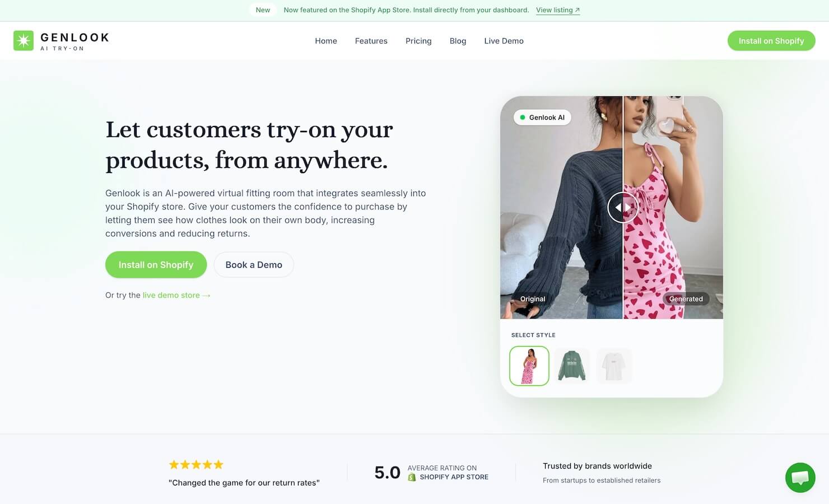Click header Install on Shopify button
Viewport: 829px width, 504px height.
tap(771, 41)
